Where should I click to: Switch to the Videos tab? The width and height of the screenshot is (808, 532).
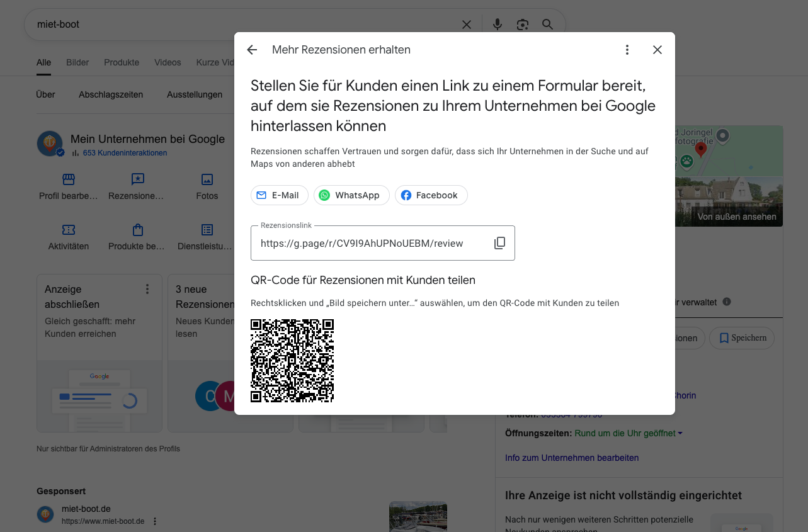click(168, 62)
